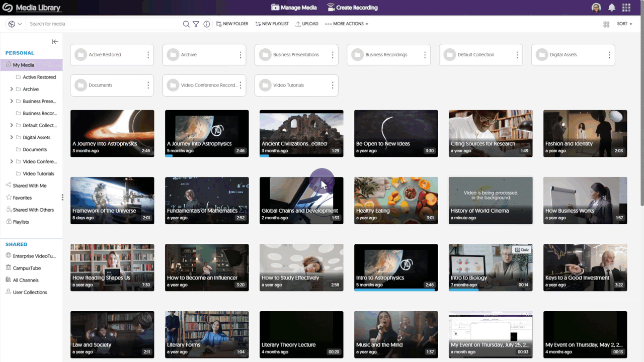Open Create Recording from the top bar
The height and width of the screenshot is (362, 644).
(x=352, y=8)
